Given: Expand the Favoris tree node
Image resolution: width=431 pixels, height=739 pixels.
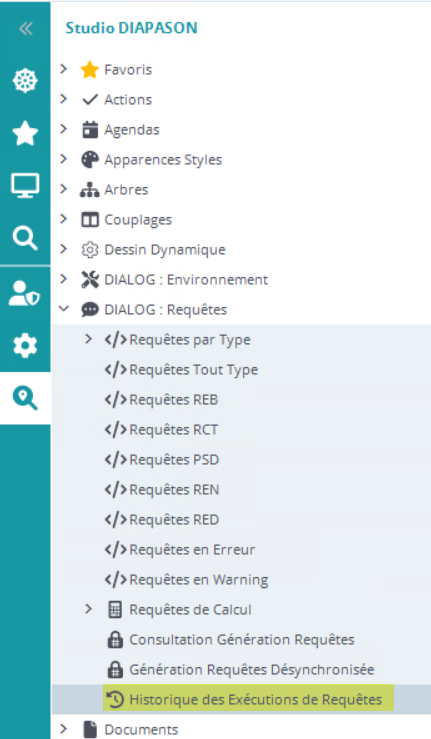Looking at the screenshot, I should click(x=64, y=69).
